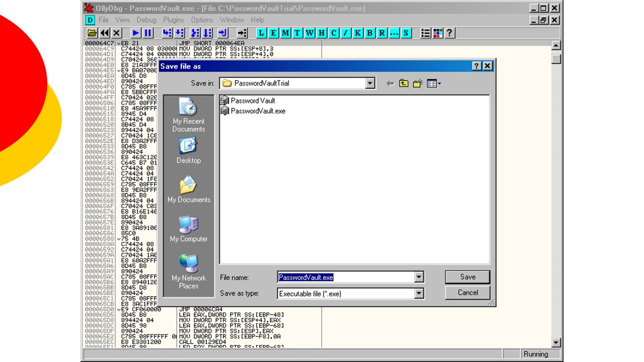
Task: Open Debugging options list icon
Action: pyautogui.click(x=426, y=33)
